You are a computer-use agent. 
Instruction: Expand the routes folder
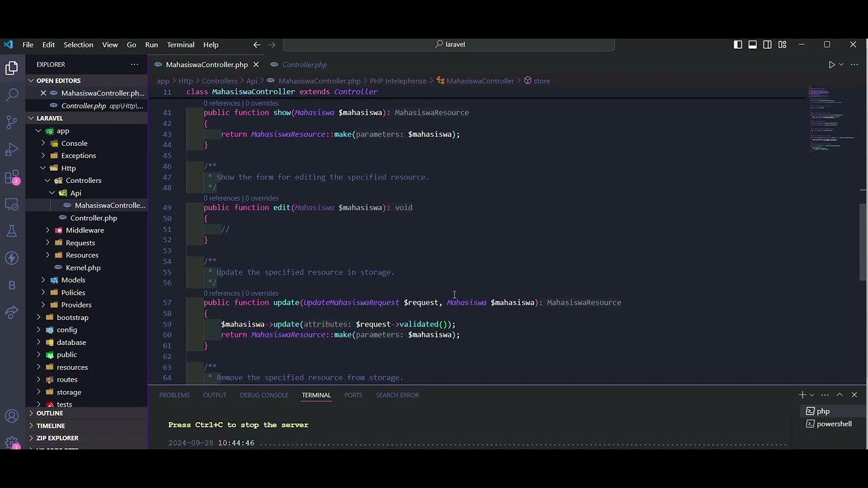point(87,380)
